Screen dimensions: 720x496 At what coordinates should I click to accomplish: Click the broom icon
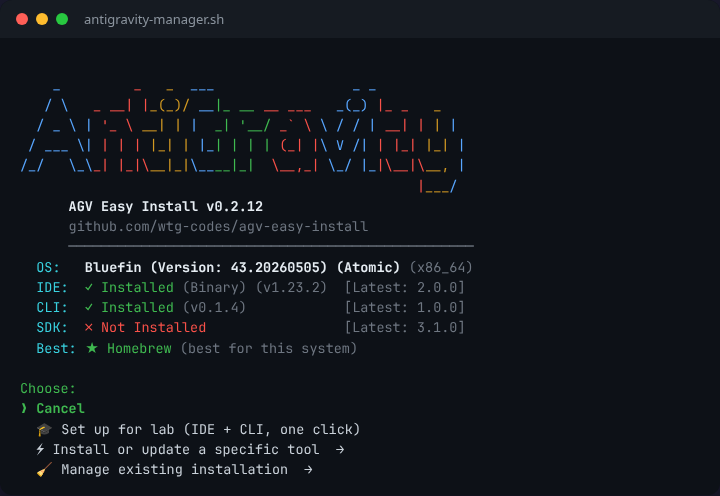44,469
